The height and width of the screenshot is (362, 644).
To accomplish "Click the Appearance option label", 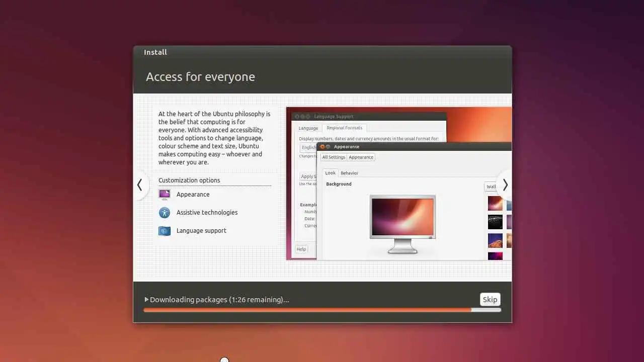I will pyautogui.click(x=193, y=195).
